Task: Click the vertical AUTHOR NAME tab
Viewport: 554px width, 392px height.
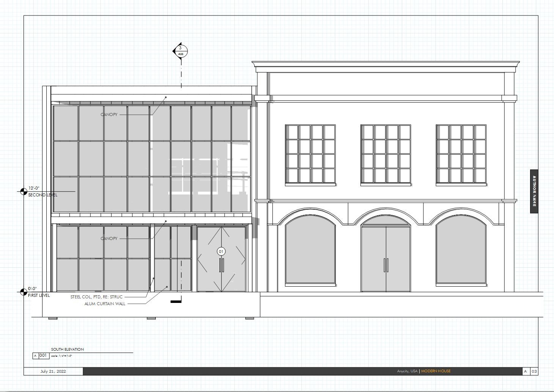Action: (534, 191)
